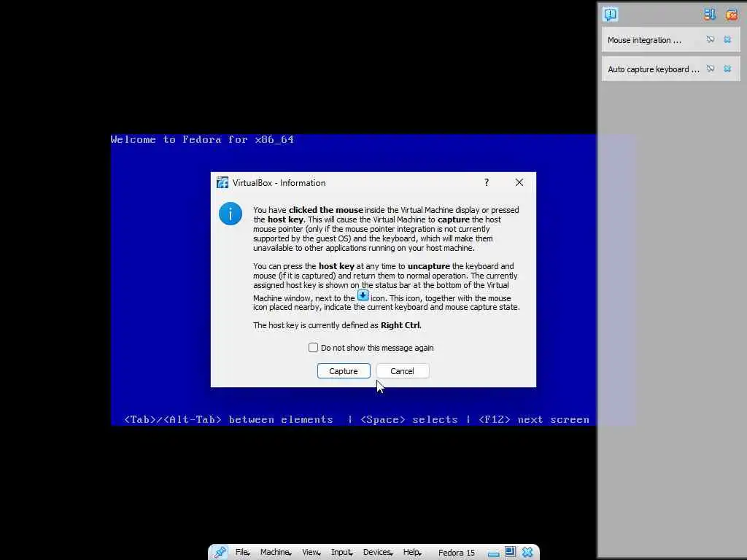Minimize the VM via mini toolbar icon
Viewport: 747px width, 560px height.
coord(494,553)
